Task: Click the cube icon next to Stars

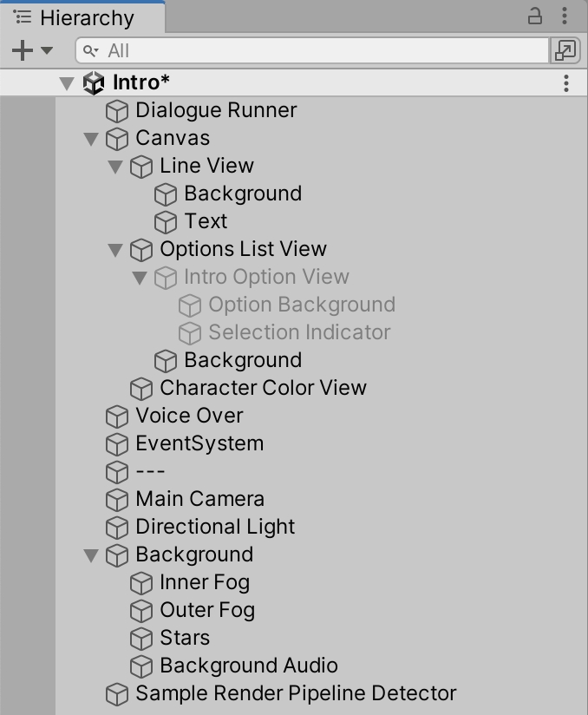Action: [x=140, y=639]
